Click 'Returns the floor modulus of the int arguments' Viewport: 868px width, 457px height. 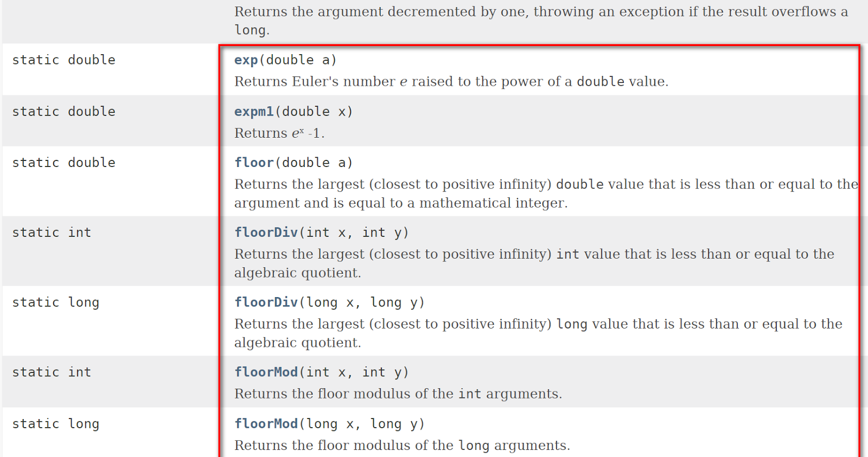coord(398,394)
